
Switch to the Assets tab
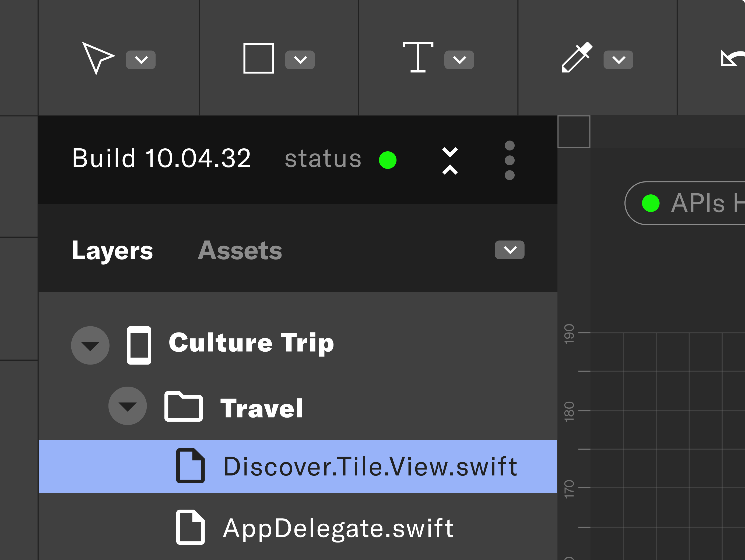click(240, 251)
